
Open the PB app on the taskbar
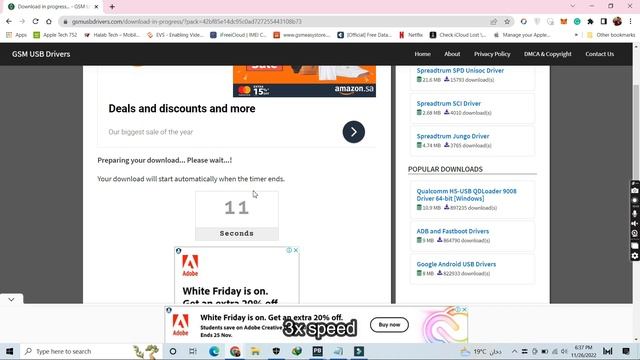[317, 351]
